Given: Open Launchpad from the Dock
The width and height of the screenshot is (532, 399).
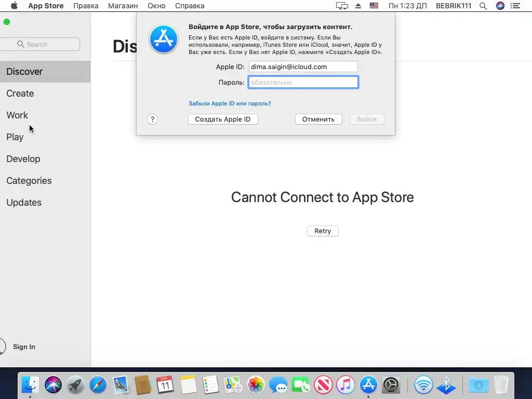Looking at the screenshot, I should click(75, 385).
